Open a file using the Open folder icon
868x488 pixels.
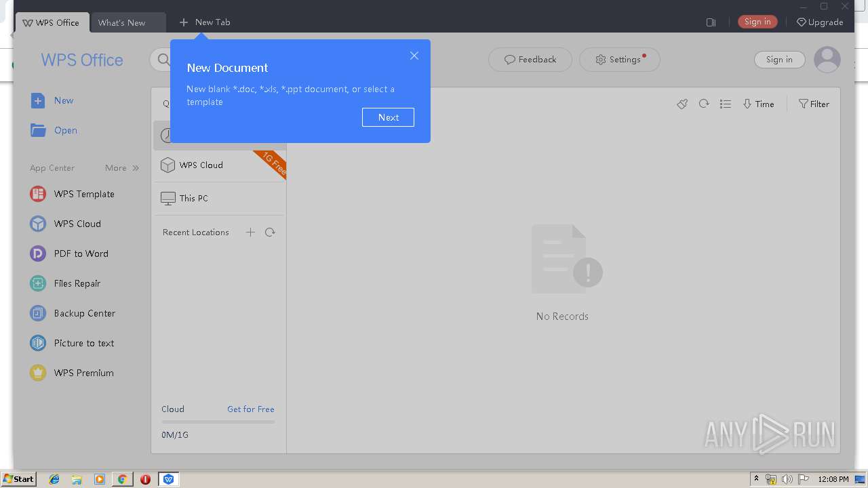[38, 130]
